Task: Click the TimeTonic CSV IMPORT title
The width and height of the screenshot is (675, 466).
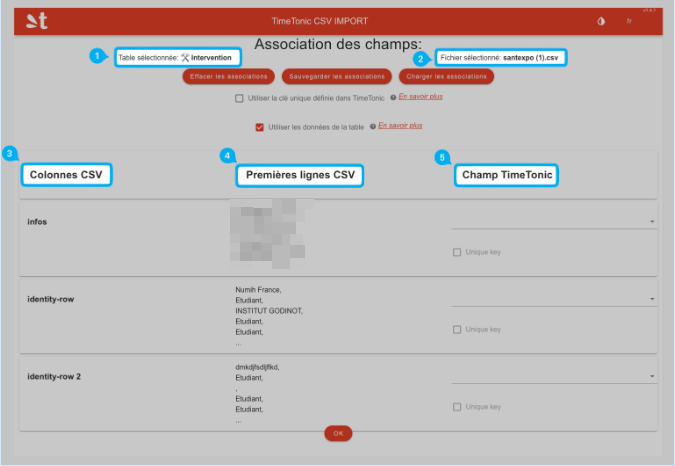Action: 319,21
